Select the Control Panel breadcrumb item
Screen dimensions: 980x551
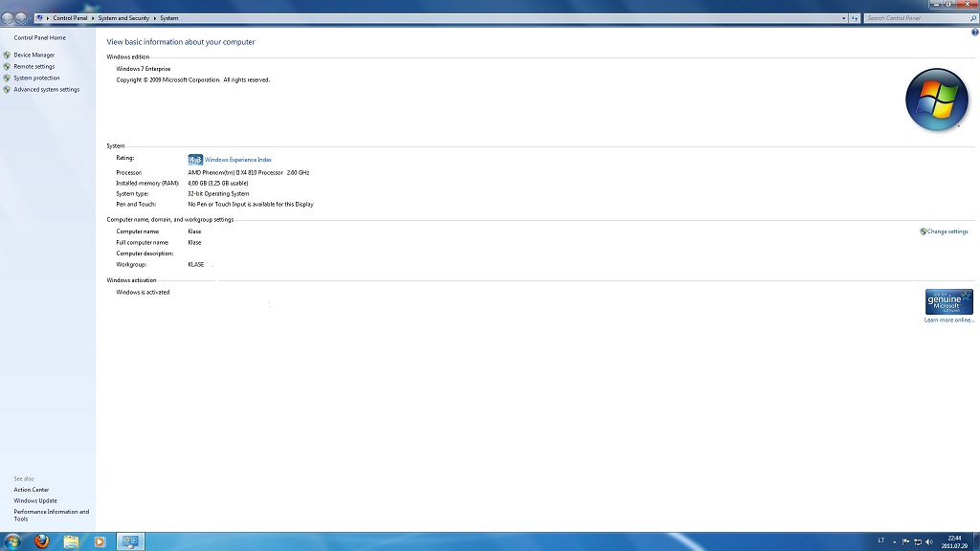[70, 18]
